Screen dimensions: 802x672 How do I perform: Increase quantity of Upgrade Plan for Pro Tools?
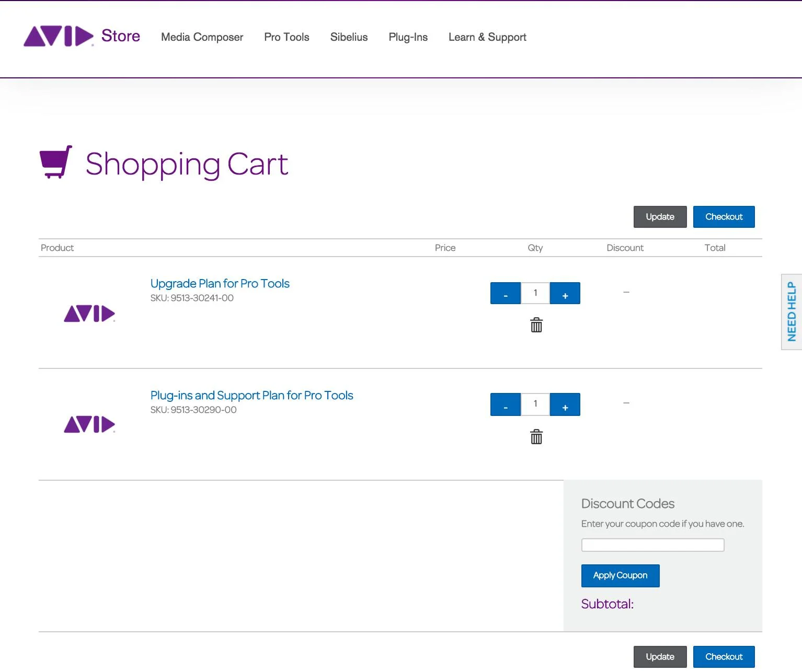[565, 293]
